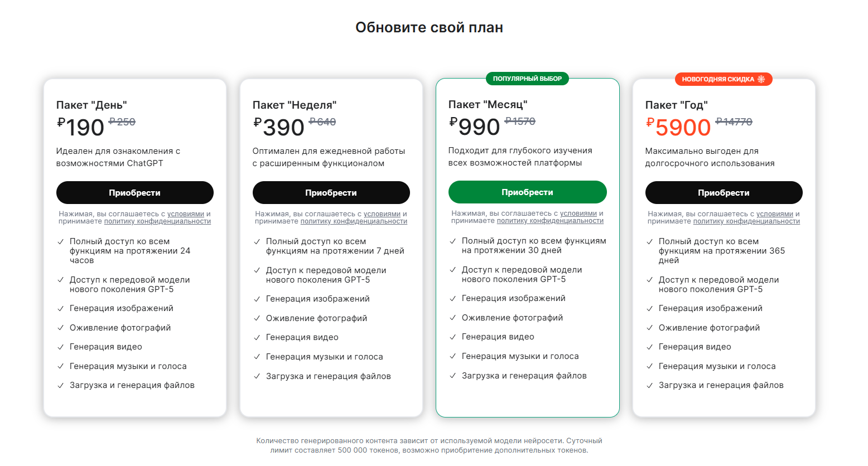Click the checkmark beside GPT-5 access in Пакет "Месяц"
The height and width of the screenshot is (466, 868).
pos(453,269)
